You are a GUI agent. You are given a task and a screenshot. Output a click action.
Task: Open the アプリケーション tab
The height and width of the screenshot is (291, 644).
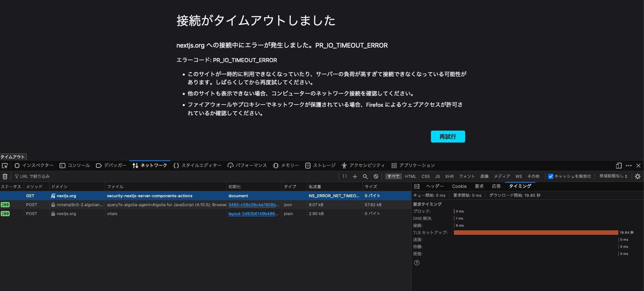pos(413,166)
